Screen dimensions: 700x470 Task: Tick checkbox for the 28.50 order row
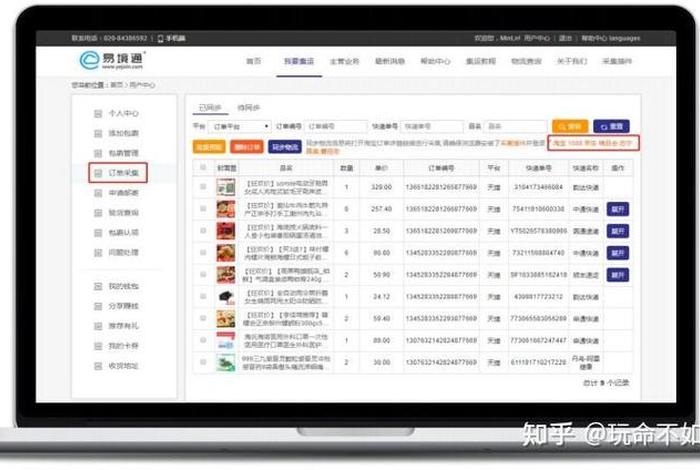coord(203,230)
